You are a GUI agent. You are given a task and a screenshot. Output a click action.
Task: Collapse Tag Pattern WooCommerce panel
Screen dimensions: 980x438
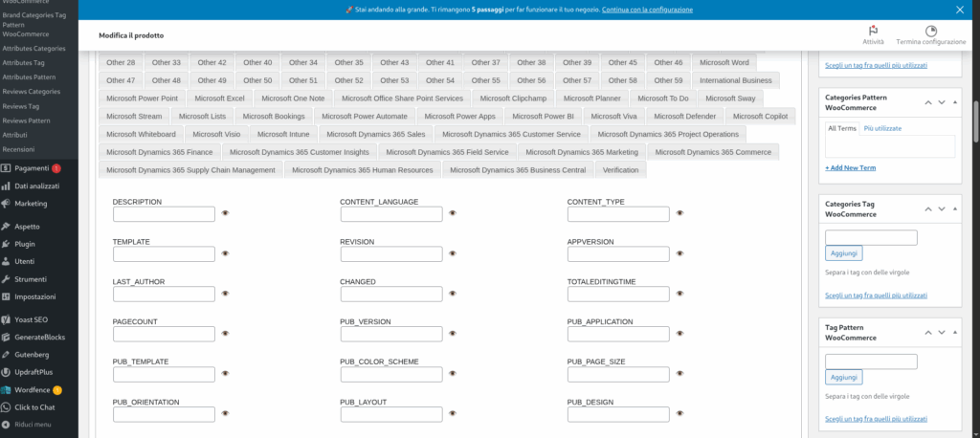[x=954, y=333]
